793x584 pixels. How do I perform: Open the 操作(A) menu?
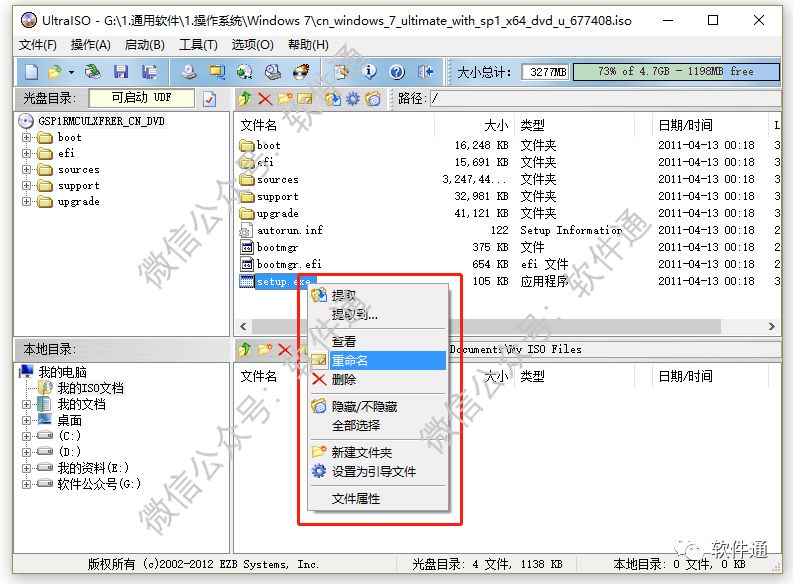[91, 45]
